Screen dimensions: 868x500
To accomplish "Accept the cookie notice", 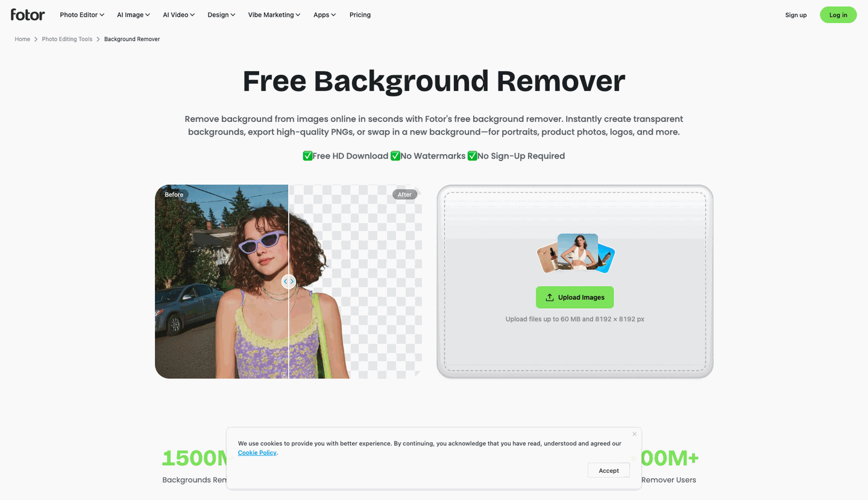I will pyautogui.click(x=609, y=470).
